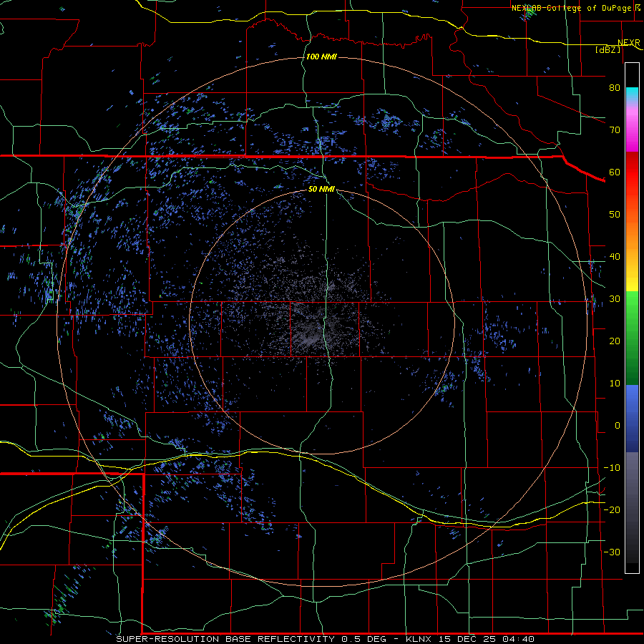Click the radar site center of the rings
Image resolution: width=644 pixels, height=644 pixels.
click(322, 321)
